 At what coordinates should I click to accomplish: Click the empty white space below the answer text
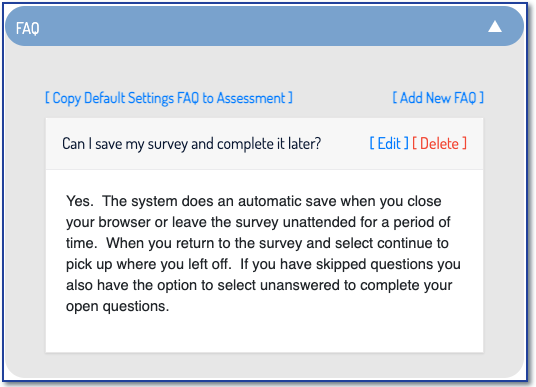264,335
